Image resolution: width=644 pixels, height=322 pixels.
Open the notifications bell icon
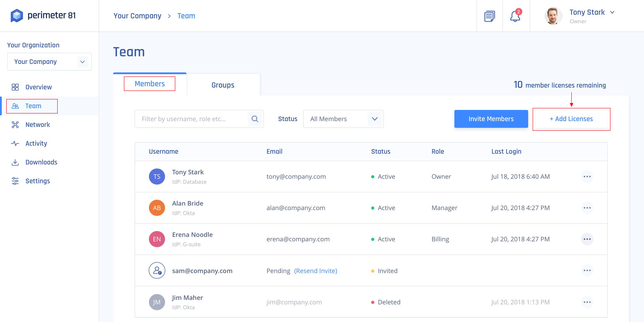coord(515,16)
